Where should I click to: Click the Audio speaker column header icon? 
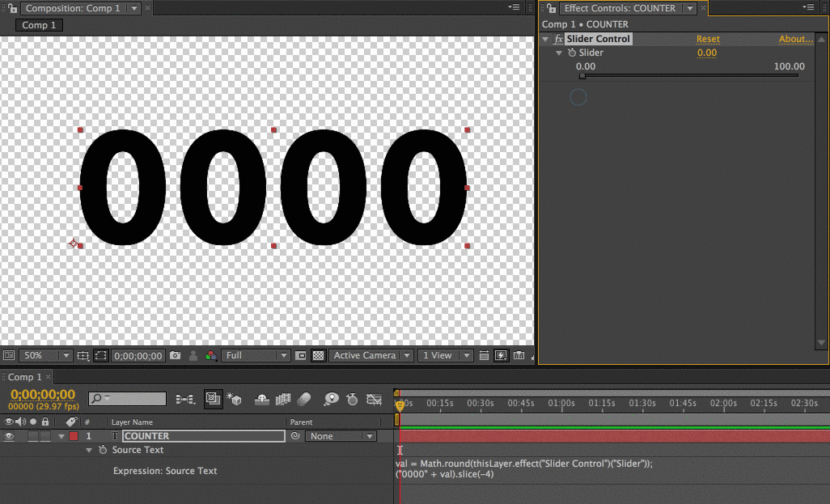tap(21, 422)
